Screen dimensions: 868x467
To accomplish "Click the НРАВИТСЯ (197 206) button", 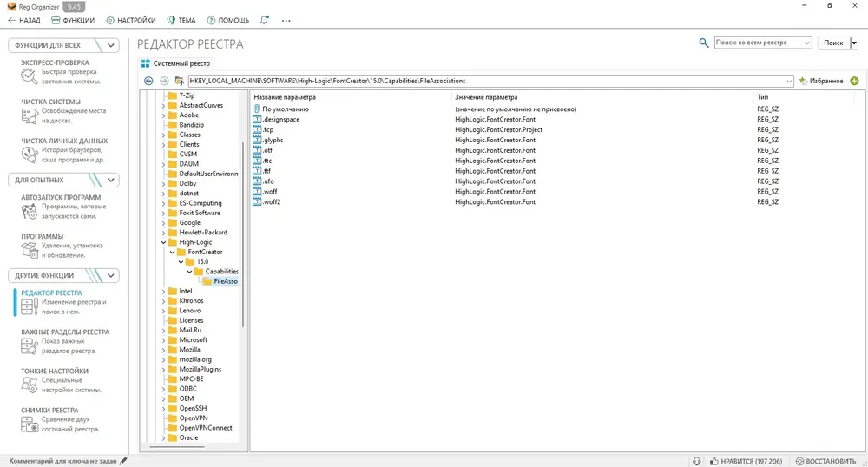I will point(746,461).
